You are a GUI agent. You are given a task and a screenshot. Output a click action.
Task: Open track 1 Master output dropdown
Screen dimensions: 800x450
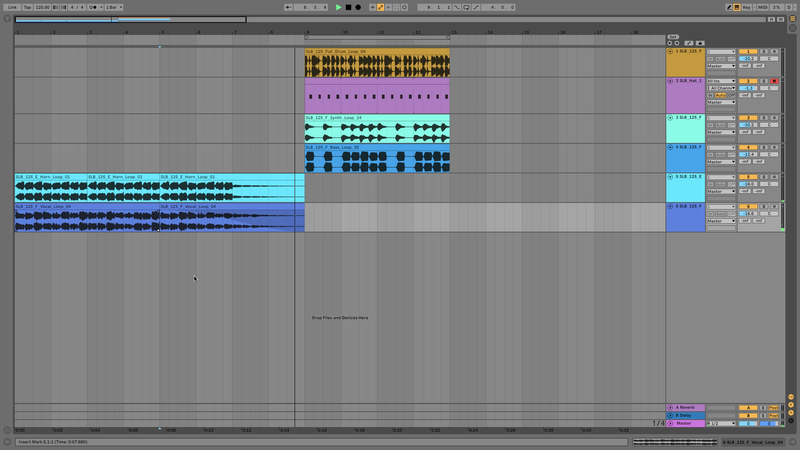tap(721, 66)
